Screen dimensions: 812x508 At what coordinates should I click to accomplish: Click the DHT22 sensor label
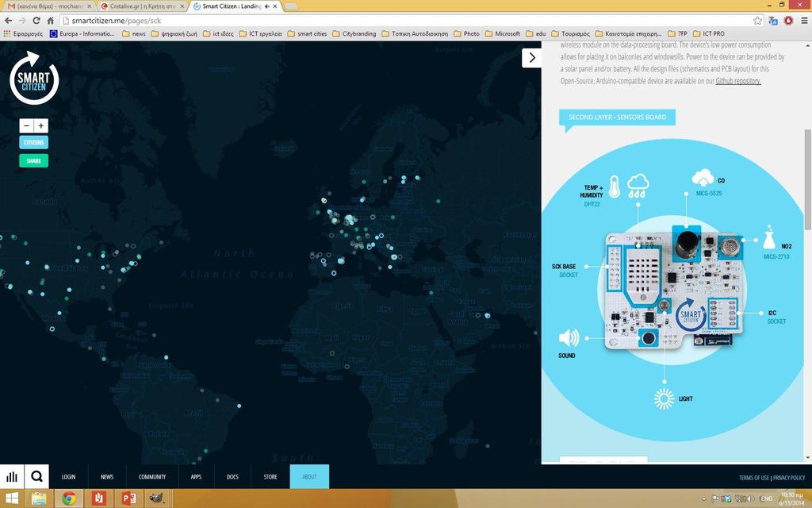pyautogui.click(x=592, y=204)
